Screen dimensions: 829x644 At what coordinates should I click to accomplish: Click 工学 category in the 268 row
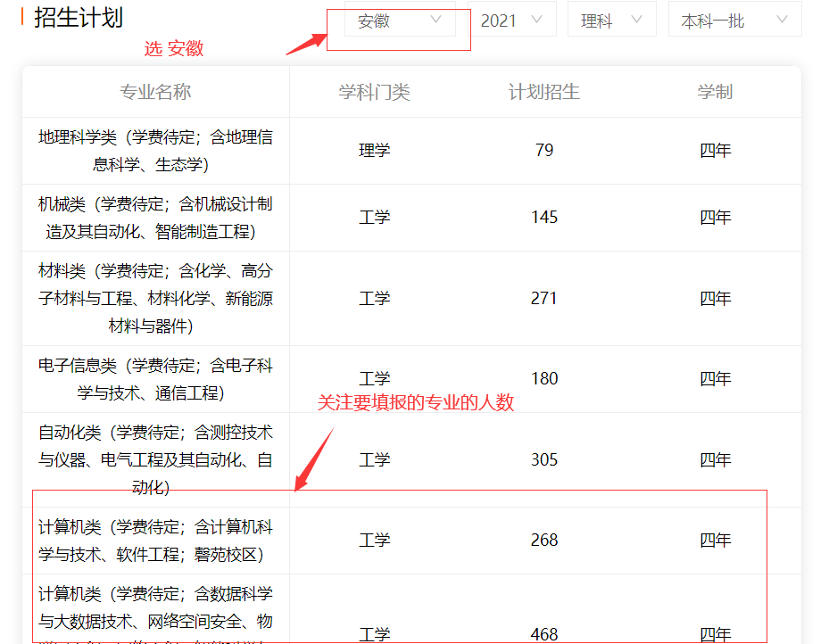tap(374, 540)
